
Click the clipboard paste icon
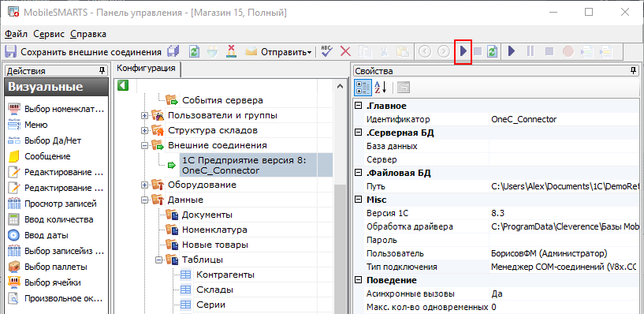[x=403, y=52]
